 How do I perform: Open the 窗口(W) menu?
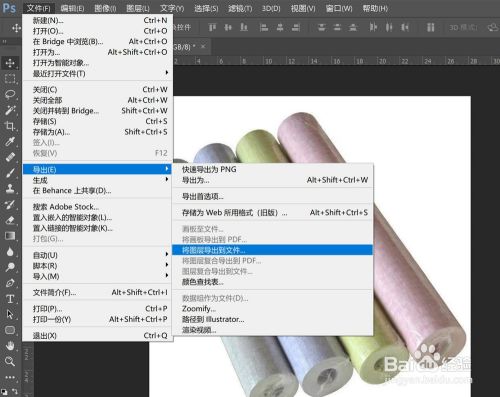point(339,8)
